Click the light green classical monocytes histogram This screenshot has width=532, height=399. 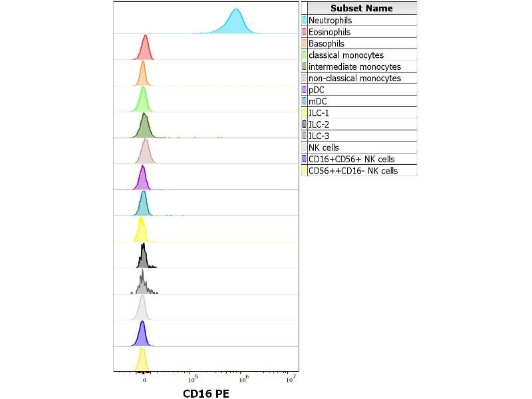pyautogui.click(x=143, y=101)
